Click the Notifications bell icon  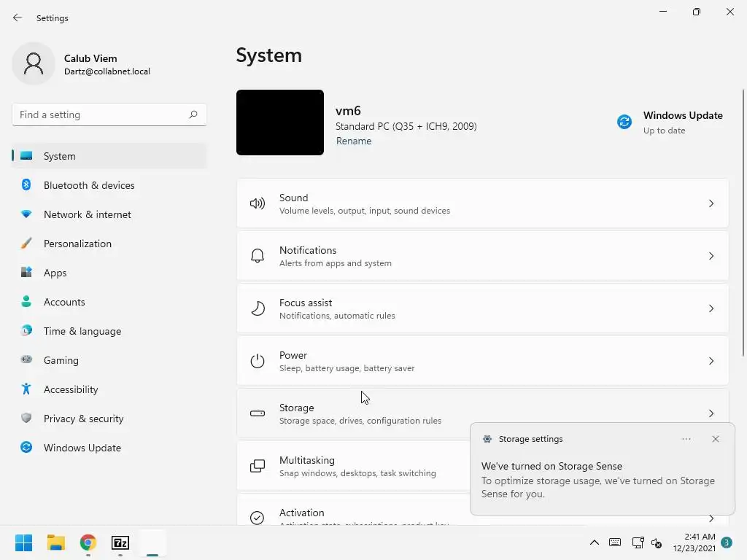[258, 256]
